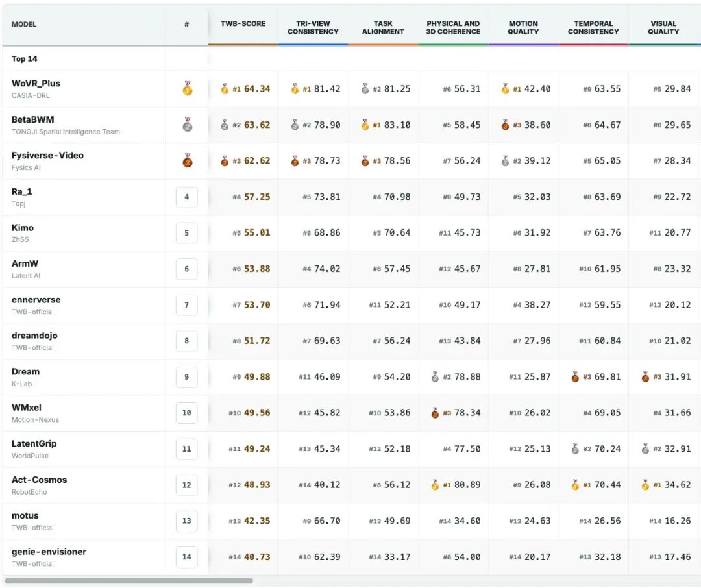This screenshot has width=701, height=588.
Task: Open the Ra_1 model entry
Action: (21, 191)
